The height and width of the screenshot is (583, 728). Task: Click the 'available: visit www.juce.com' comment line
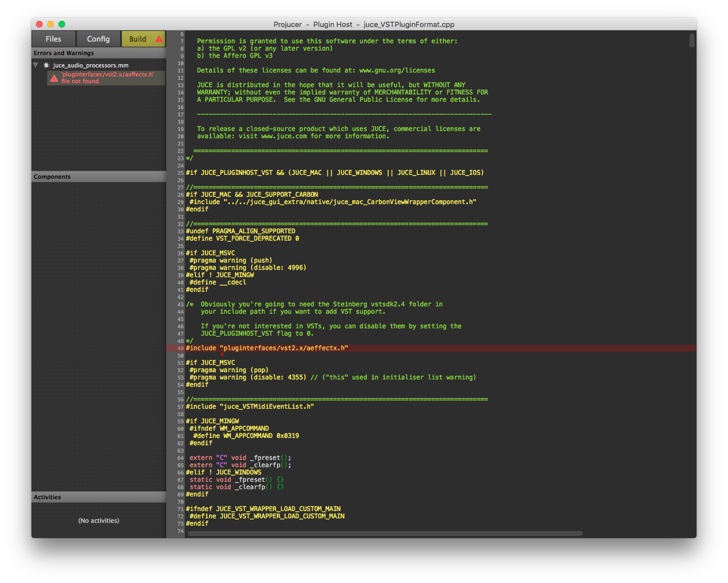tap(293, 136)
